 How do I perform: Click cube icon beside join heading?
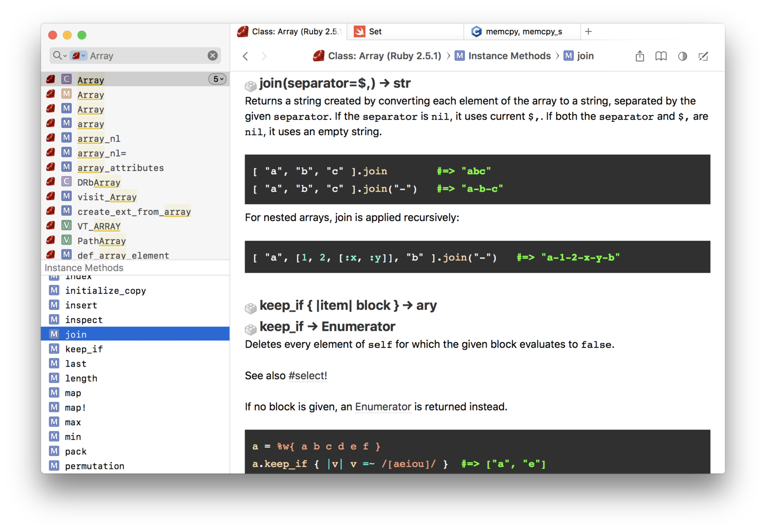(250, 86)
